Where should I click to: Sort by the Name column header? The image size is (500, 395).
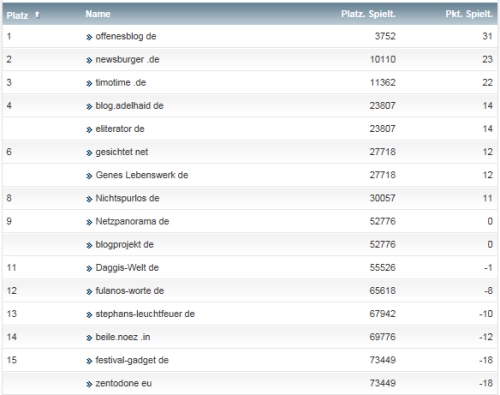pos(98,14)
